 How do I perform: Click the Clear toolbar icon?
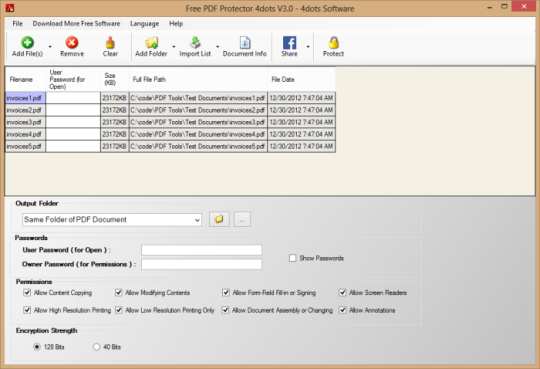(110, 42)
